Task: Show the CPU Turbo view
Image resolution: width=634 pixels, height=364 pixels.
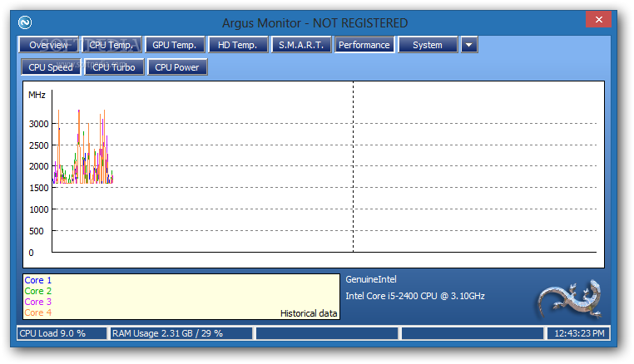Action: [x=114, y=67]
